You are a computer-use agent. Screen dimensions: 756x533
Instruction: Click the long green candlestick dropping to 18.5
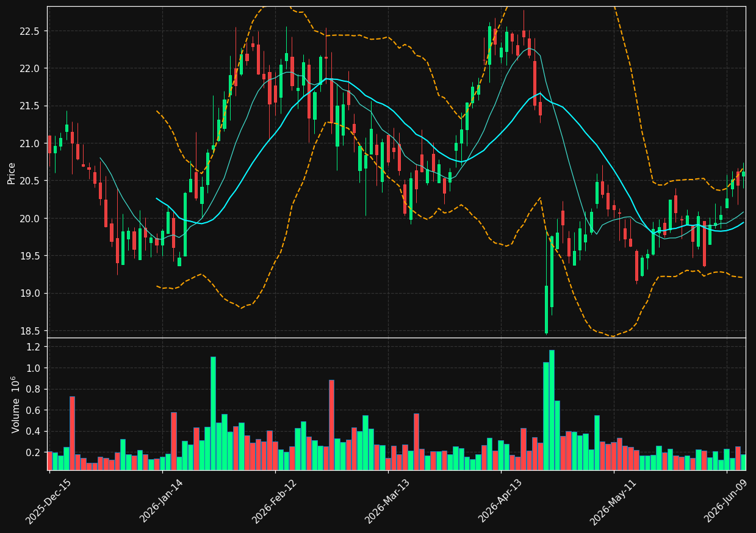(546, 310)
